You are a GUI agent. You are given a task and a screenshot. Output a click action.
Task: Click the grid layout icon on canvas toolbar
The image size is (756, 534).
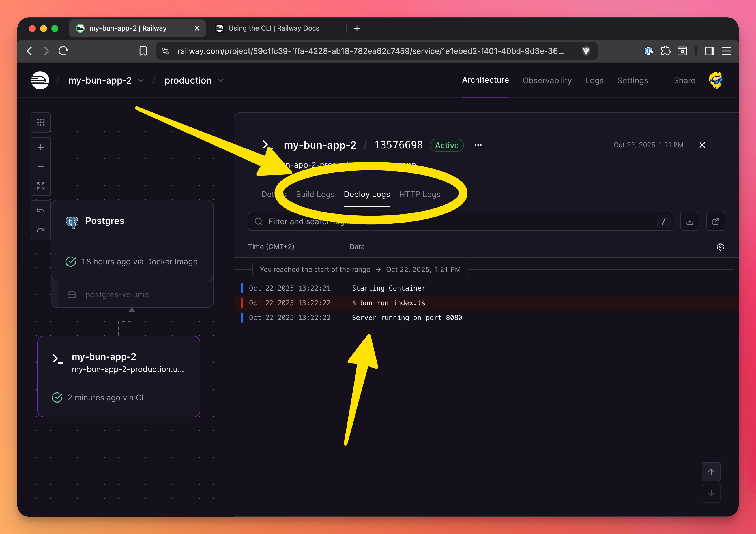coord(40,123)
